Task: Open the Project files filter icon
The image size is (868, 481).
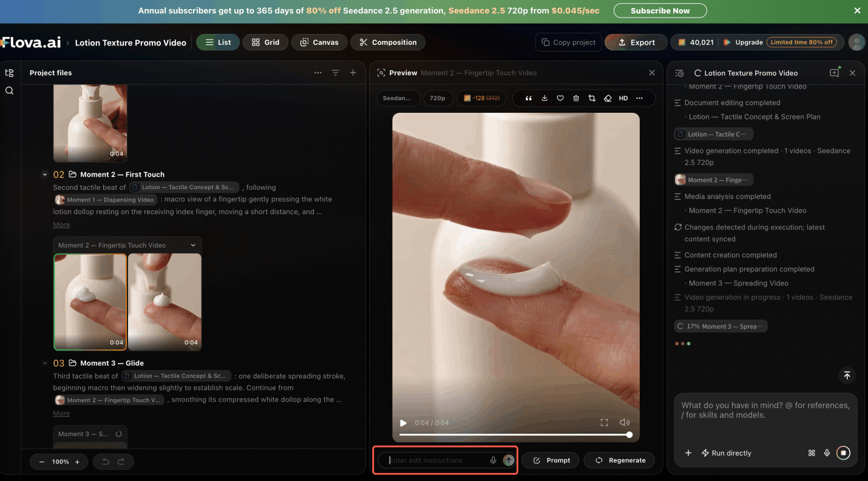Action: tap(336, 73)
